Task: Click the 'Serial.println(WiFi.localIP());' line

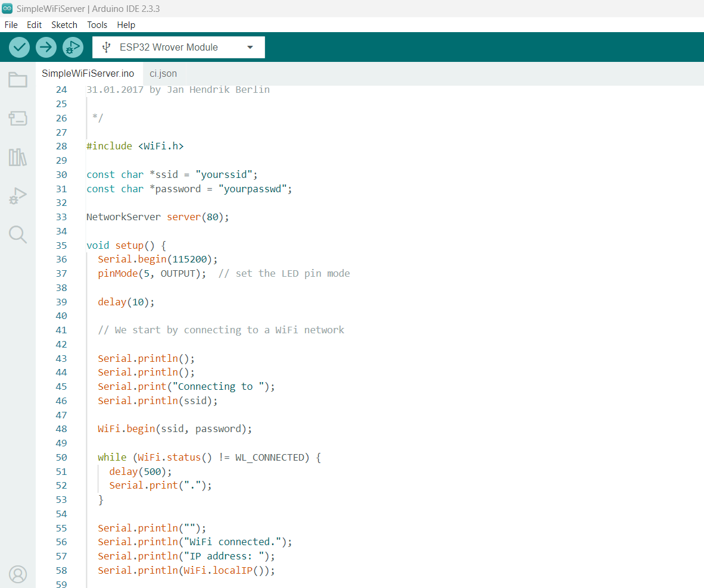Action: click(x=186, y=571)
